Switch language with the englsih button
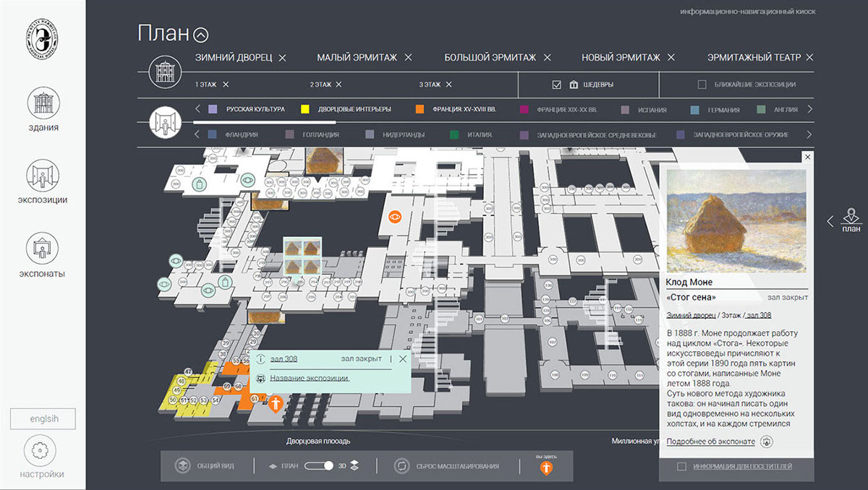 (43, 419)
